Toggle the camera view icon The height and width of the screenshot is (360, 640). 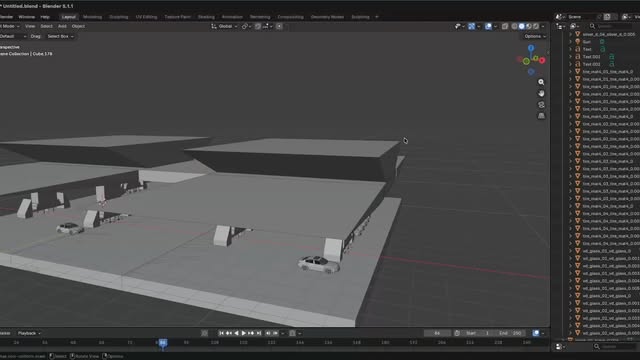point(541,105)
